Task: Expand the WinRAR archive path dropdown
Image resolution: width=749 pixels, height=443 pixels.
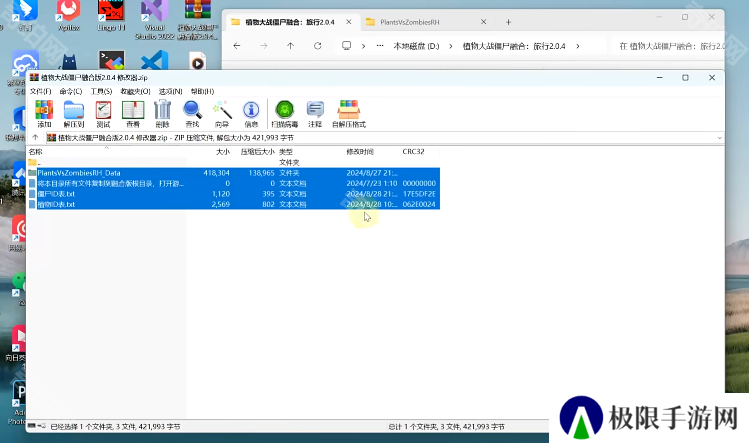Action: click(x=719, y=138)
